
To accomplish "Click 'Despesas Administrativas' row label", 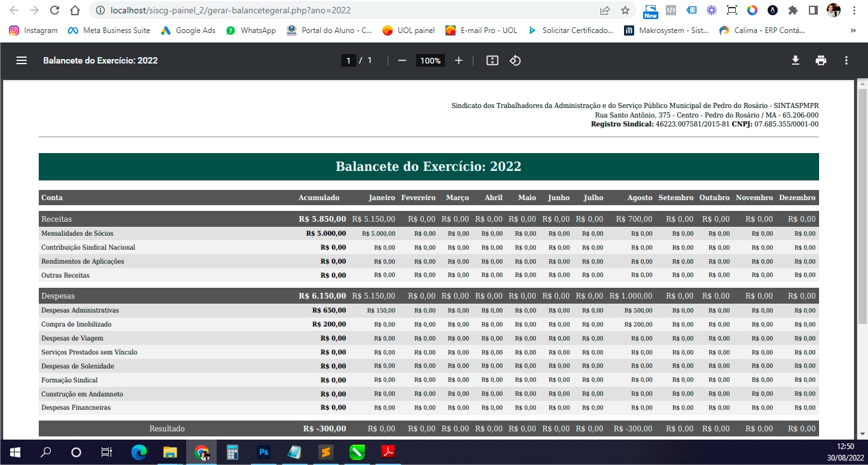I will pyautogui.click(x=80, y=311).
